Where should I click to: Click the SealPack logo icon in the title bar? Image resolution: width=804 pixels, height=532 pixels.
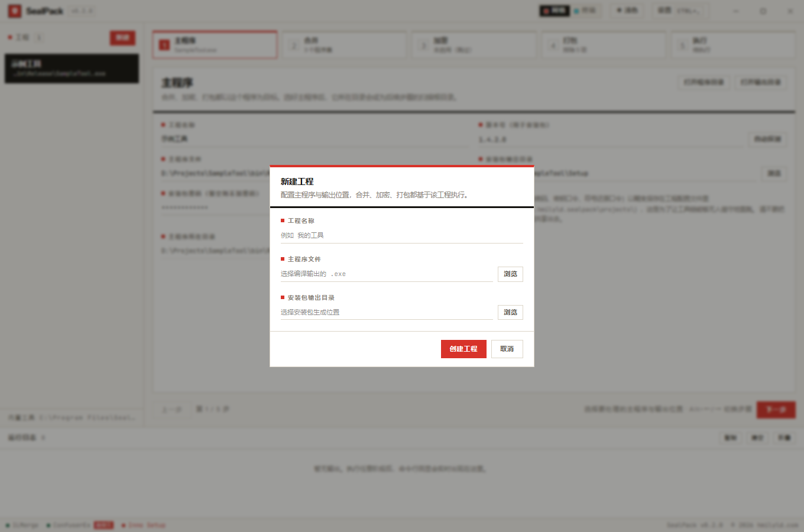click(15, 11)
